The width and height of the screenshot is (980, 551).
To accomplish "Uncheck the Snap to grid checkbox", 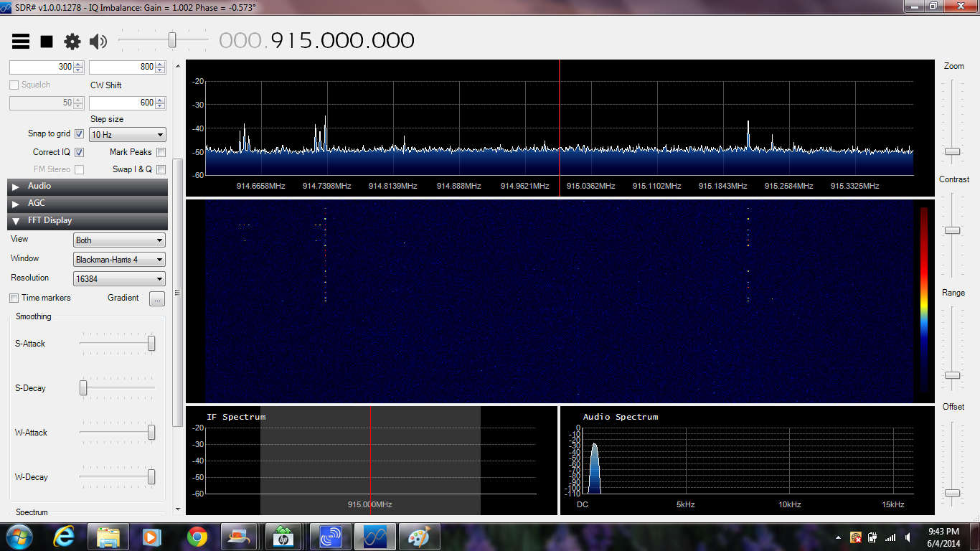I will (79, 134).
